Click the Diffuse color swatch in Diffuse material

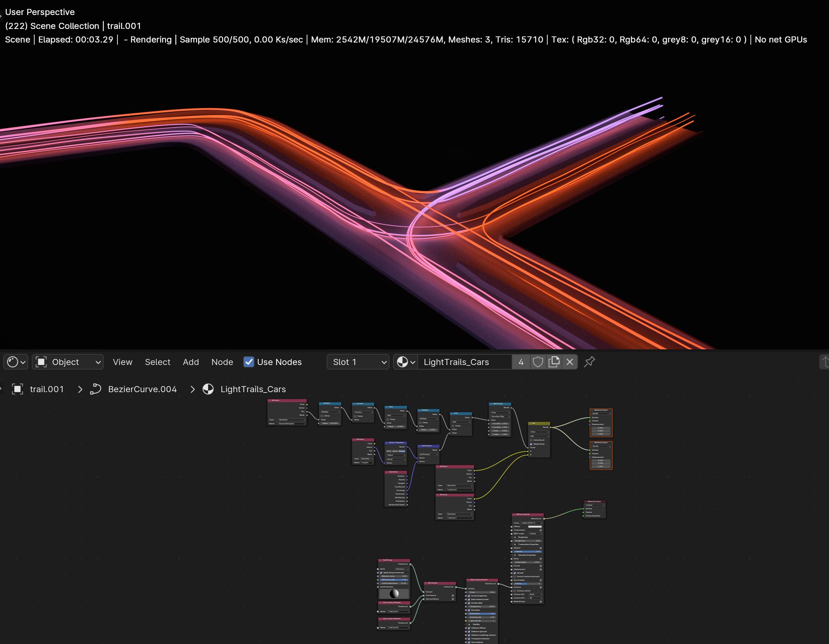pos(534,527)
